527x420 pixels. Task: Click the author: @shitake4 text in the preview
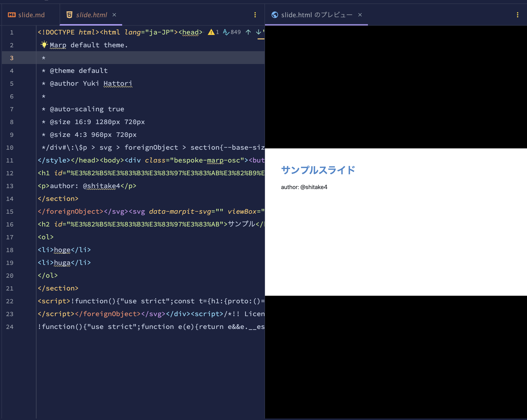tap(304, 187)
